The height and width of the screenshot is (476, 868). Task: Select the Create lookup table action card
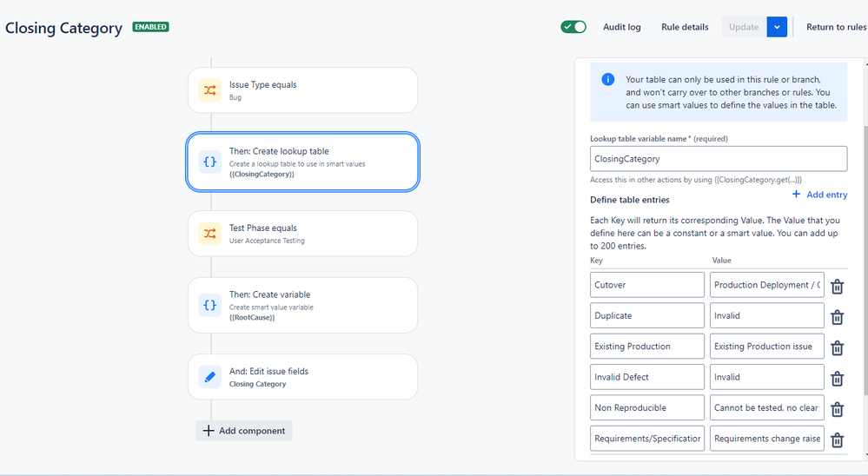[x=303, y=162]
